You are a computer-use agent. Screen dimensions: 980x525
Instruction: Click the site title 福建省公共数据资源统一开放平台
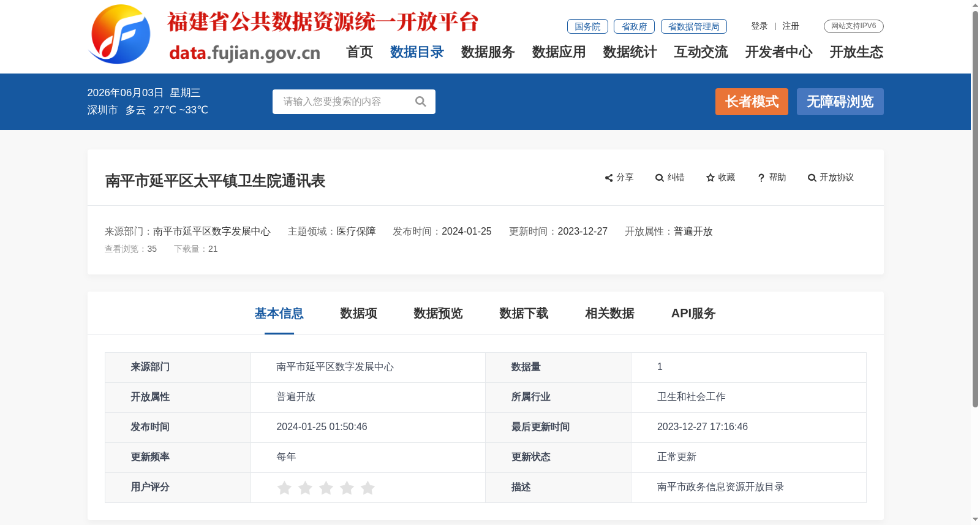point(323,21)
